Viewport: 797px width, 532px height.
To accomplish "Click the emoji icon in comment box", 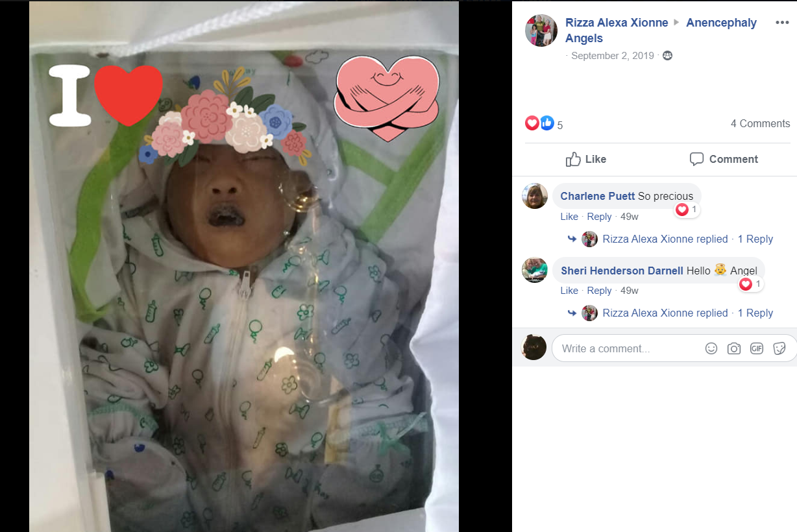I will point(711,348).
